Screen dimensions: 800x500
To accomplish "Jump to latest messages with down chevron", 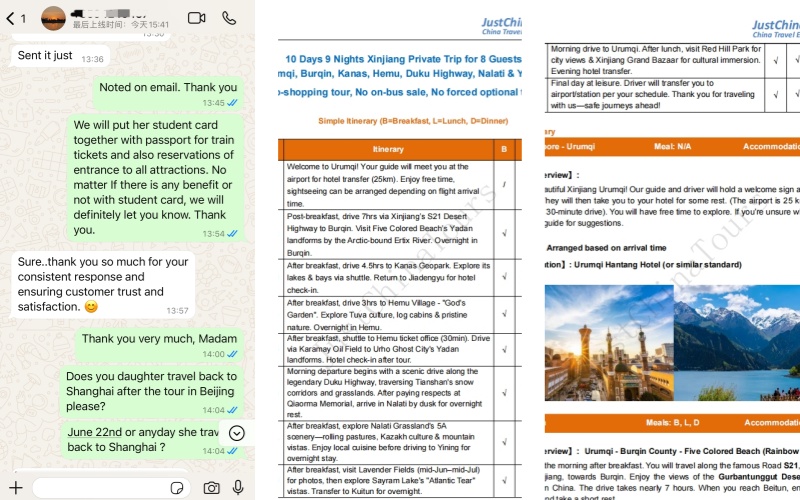I will [x=236, y=433].
